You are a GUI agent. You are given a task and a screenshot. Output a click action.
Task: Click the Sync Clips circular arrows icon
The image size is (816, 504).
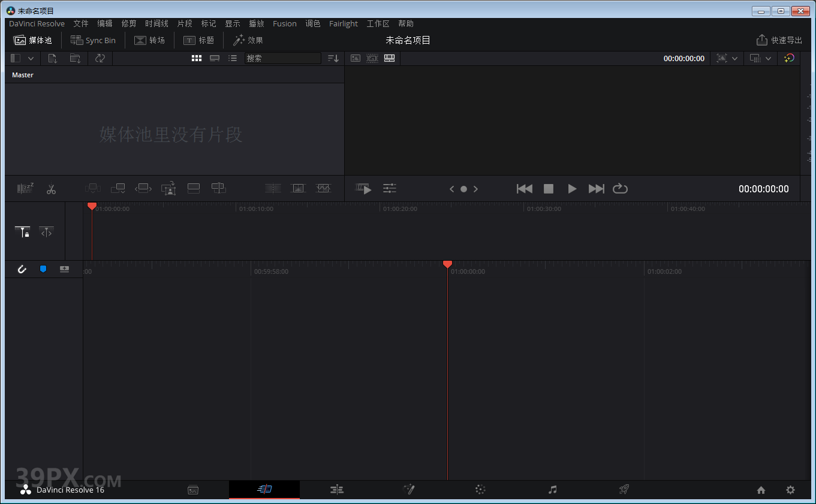[100, 58]
